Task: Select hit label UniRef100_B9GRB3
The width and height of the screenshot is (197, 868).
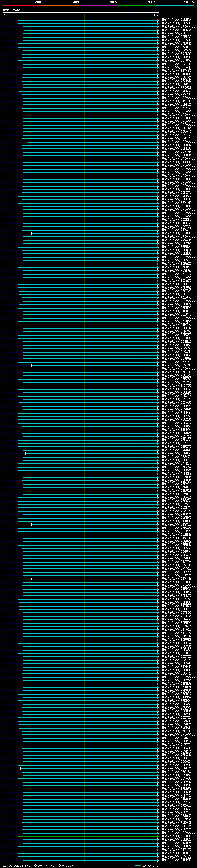Action: (177, 57)
